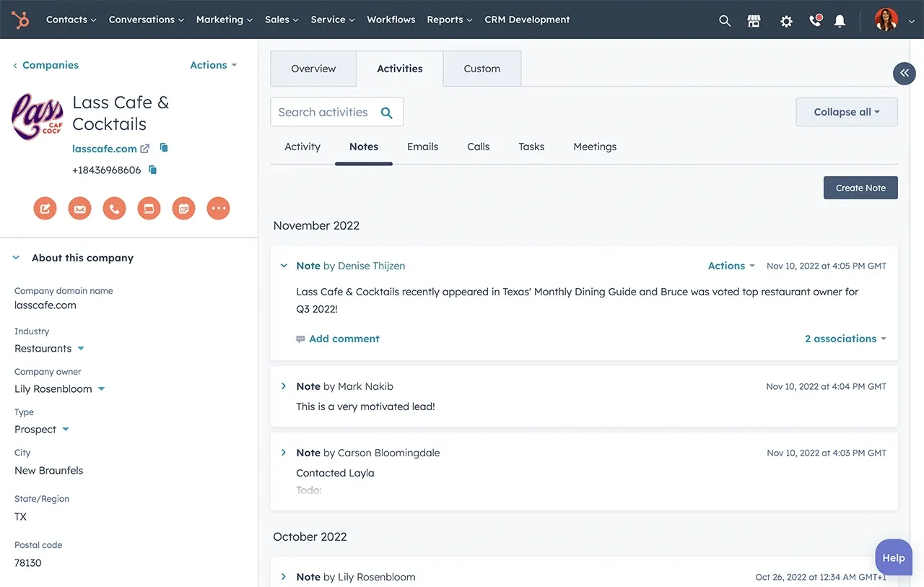The width and height of the screenshot is (924, 587).
Task: Click the Make a Call icon
Action: (x=114, y=208)
